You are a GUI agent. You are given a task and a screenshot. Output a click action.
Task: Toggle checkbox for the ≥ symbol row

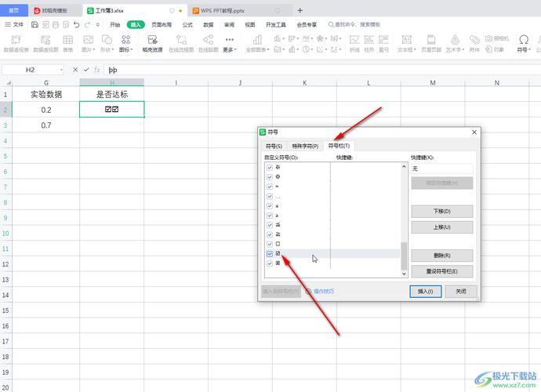coord(270,216)
